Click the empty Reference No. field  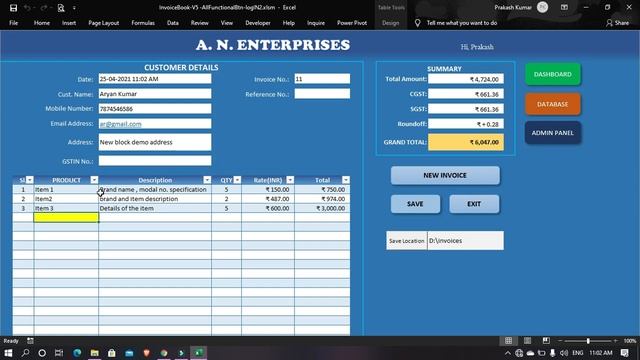322,94
